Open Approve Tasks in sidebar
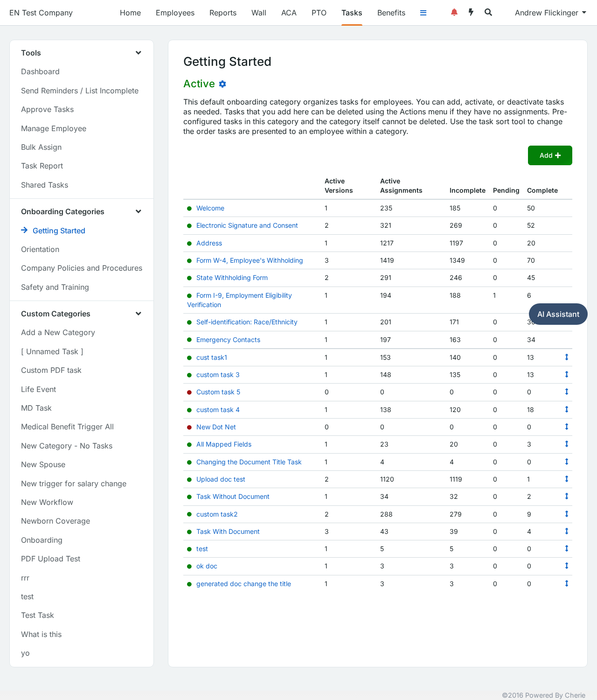This screenshot has height=700, width=597. pyautogui.click(x=47, y=109)
